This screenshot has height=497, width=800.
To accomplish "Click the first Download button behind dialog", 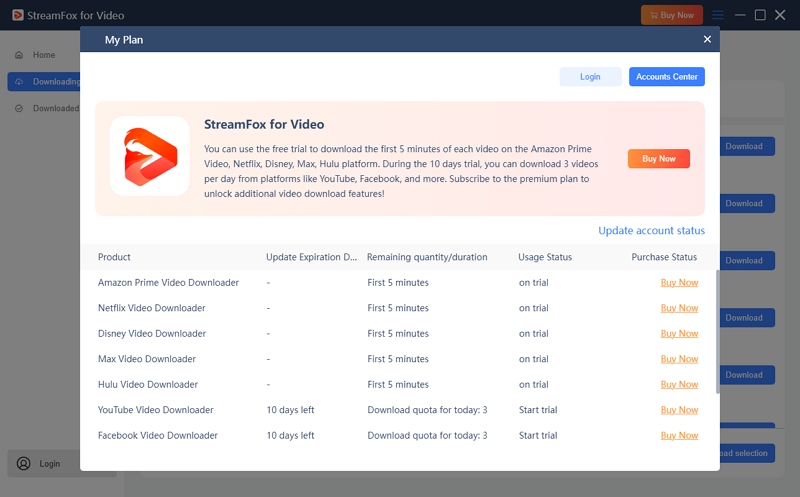I will point(747,146).
